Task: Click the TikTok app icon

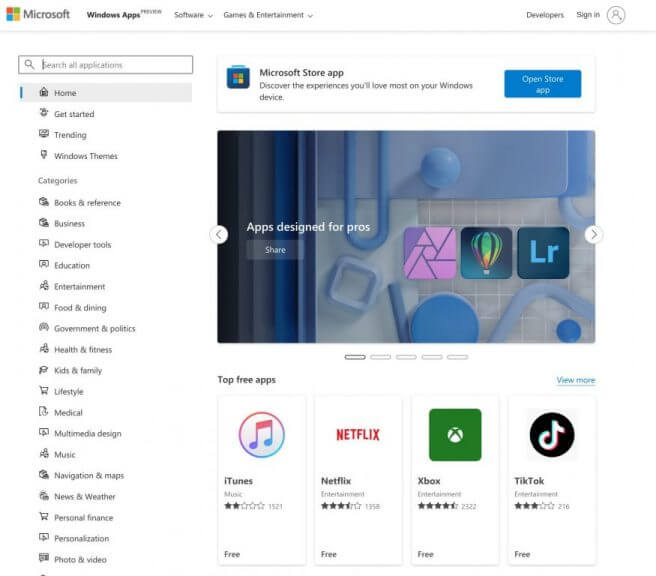Action: [x=552, y=435]
